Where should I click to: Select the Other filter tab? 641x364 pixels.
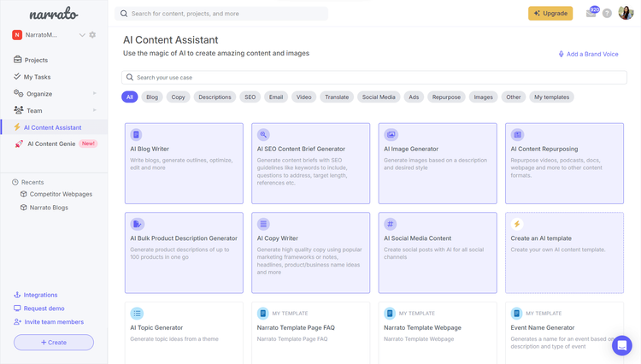click(514, 97)
